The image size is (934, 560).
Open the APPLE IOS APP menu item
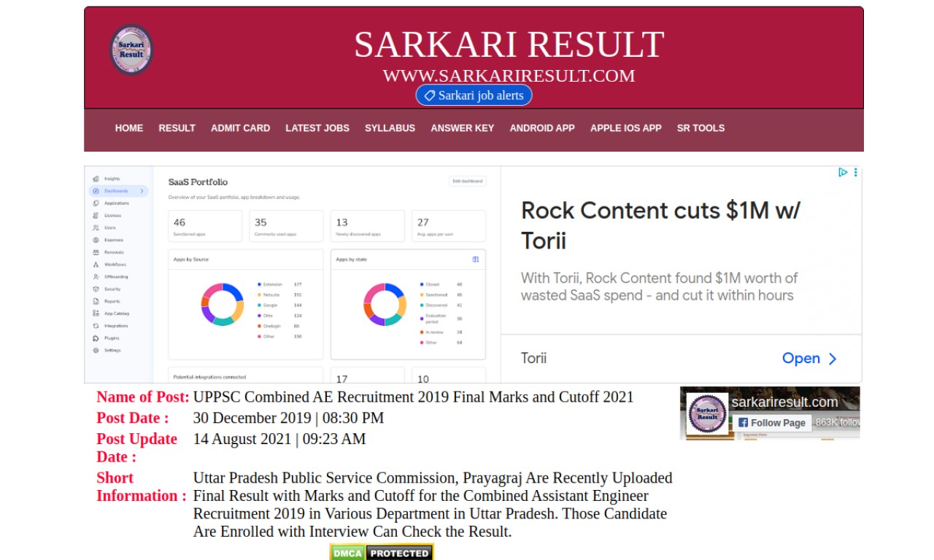(626, 128)
